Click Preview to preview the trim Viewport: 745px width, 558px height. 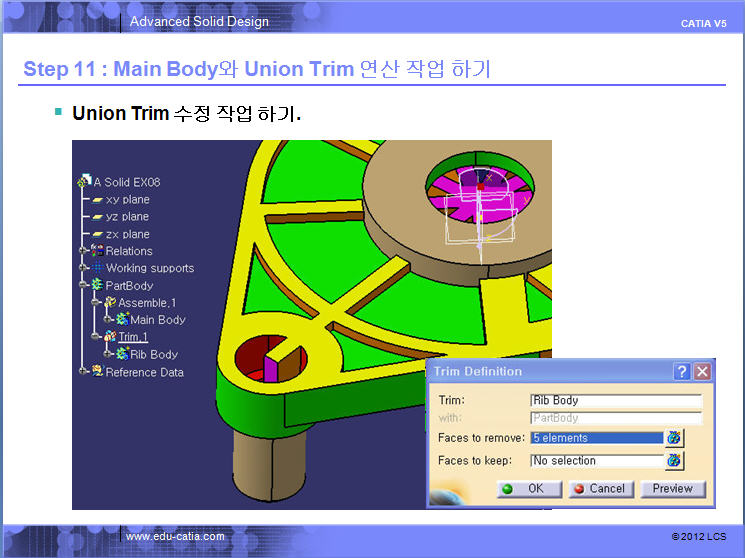tap(673, 489)
